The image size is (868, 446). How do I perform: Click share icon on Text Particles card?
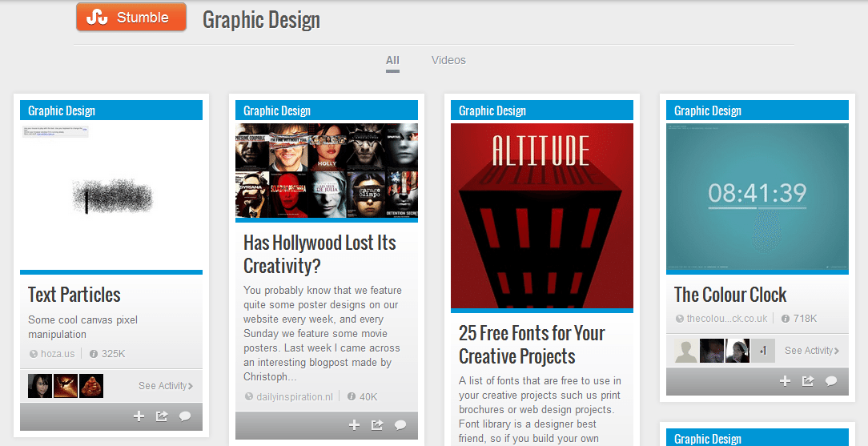[x=162, y=416]
